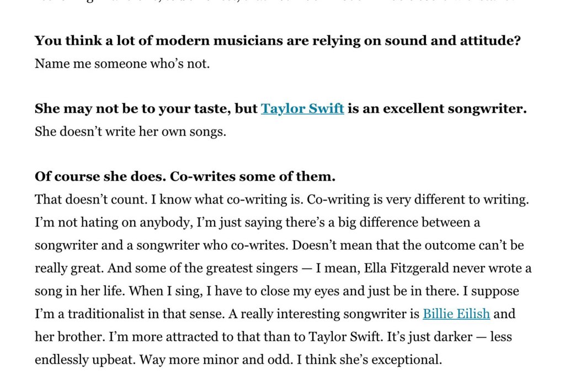This screenshot has width=565, height=392.
Task: Click bold phrase "is an excellent songwriter."
Action: coord(436,109)
